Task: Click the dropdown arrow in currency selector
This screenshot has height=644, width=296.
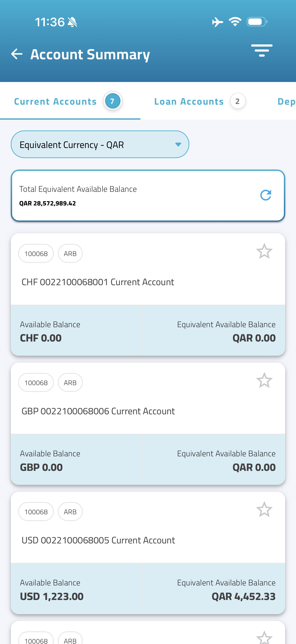Action: tap(178, 145)
